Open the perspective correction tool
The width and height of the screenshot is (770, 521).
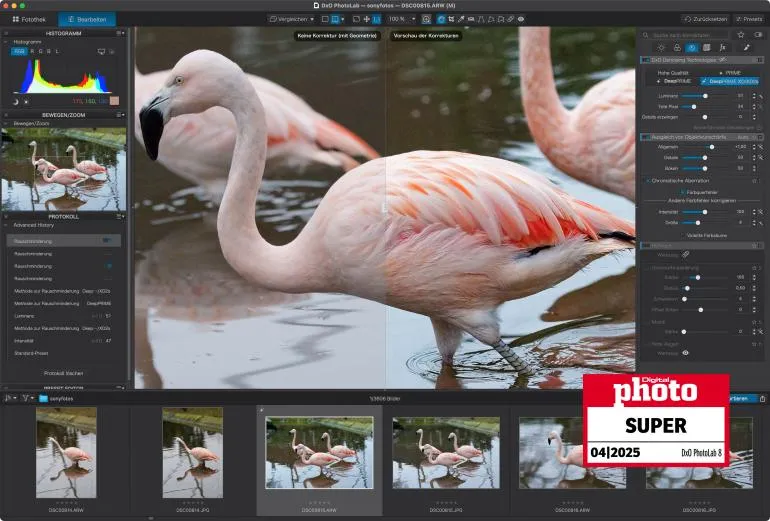pos(480,19)
